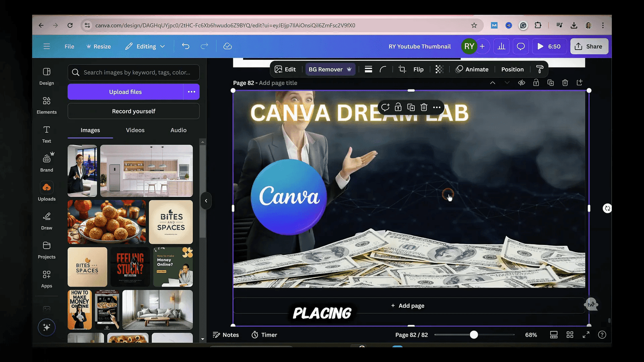Add collaborator with plus icon
The height and width of the screenshot is (362, 644).
pos(482,46)
